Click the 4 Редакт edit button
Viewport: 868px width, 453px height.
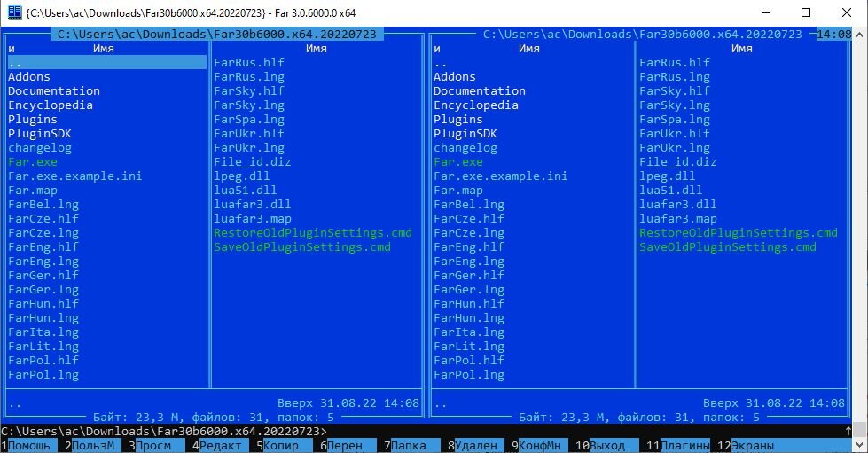coord(220,445)
